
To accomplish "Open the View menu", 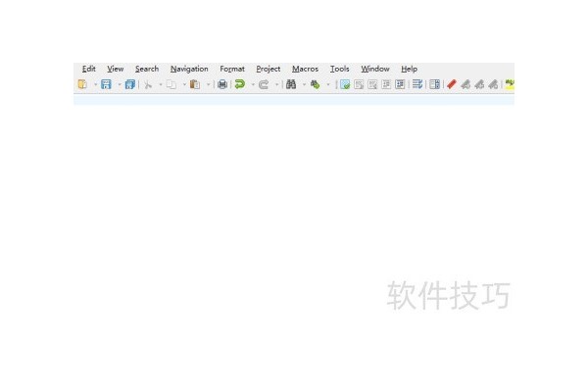I will 115,69.
